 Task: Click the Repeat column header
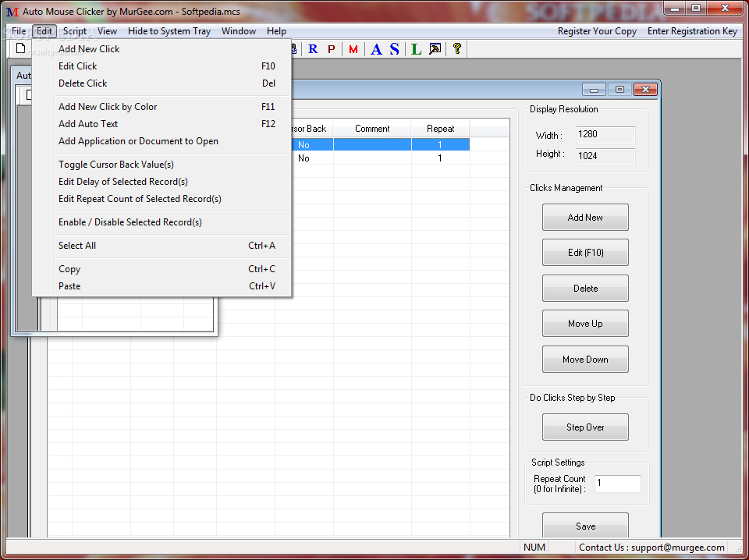pos(440,129)
